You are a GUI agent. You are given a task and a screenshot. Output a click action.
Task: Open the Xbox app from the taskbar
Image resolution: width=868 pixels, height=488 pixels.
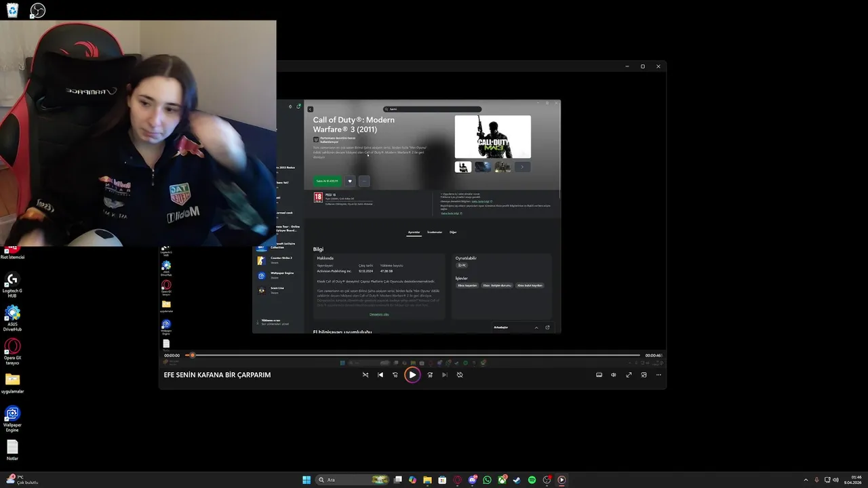tap(502, 480)
